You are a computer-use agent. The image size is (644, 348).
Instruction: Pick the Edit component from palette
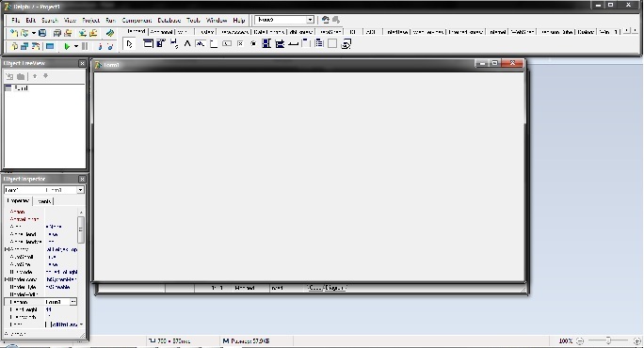pos(201,43)
